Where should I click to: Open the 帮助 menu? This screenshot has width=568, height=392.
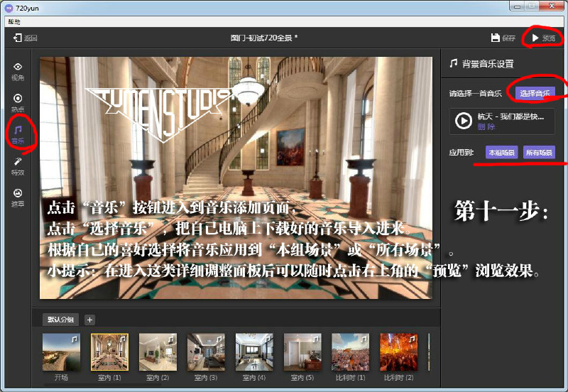14,22
